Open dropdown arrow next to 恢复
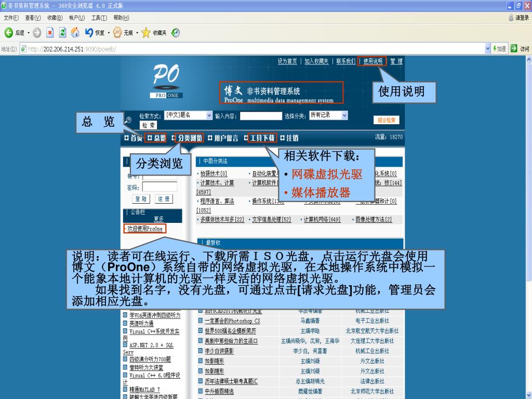Viewport: 532px width, 399px height. [109, 33]
